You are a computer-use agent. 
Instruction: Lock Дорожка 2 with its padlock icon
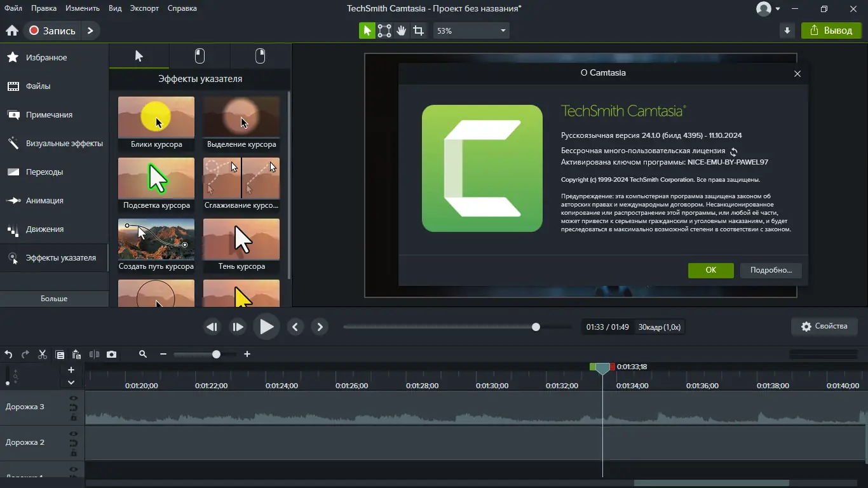[x=74, y=452]
